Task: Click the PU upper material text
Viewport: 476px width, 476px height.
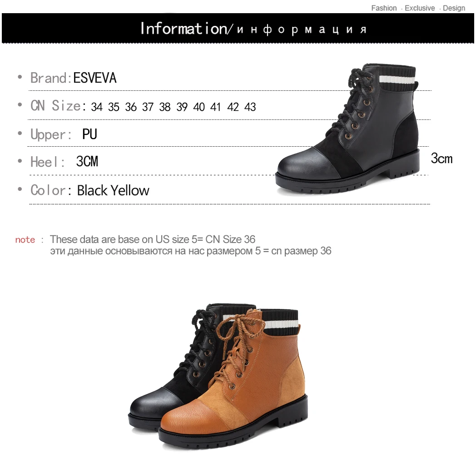Action: pos(89,134)
